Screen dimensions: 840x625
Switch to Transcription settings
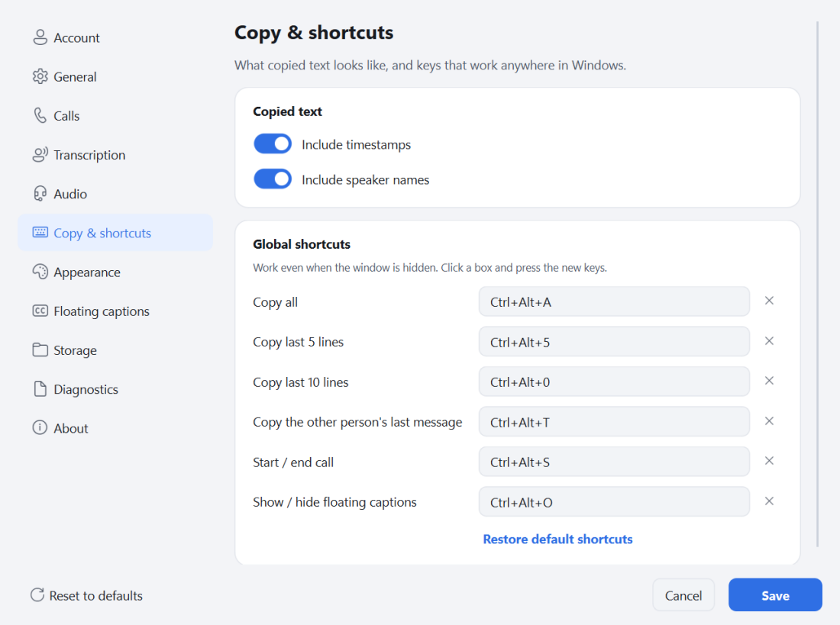coord(115,155)
